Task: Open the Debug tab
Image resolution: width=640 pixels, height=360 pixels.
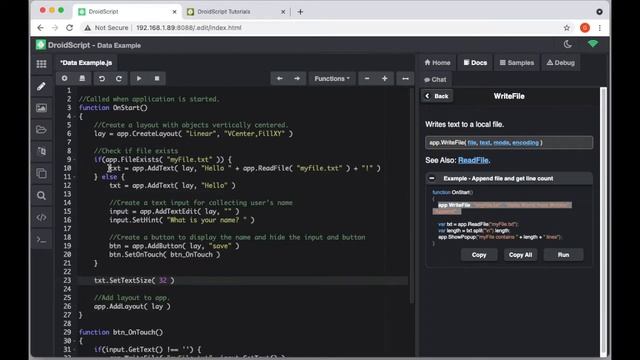Action: 561,62
